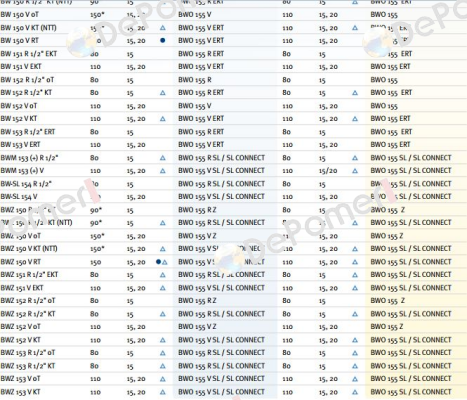The width and height of the screenshot is (467, 400).
Task: Click the "BWZ 151 V EKT" cell
Action: (22, 288)
